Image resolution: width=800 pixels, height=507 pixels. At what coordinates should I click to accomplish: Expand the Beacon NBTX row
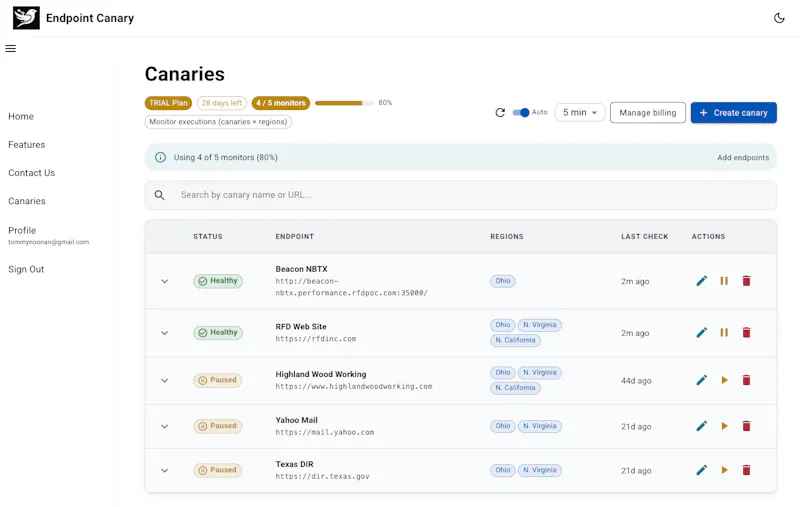(x=164, y=281)
